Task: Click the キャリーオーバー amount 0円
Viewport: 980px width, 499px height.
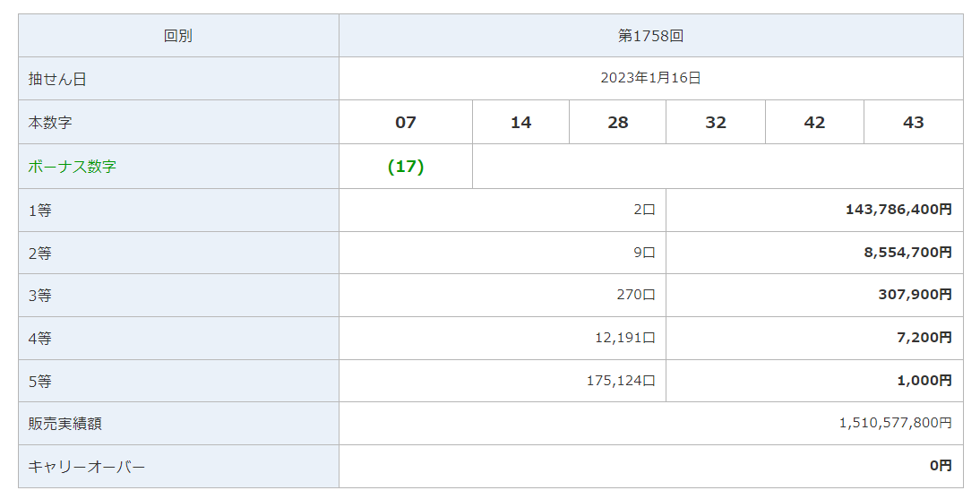Action: click(x=941, y=466)
